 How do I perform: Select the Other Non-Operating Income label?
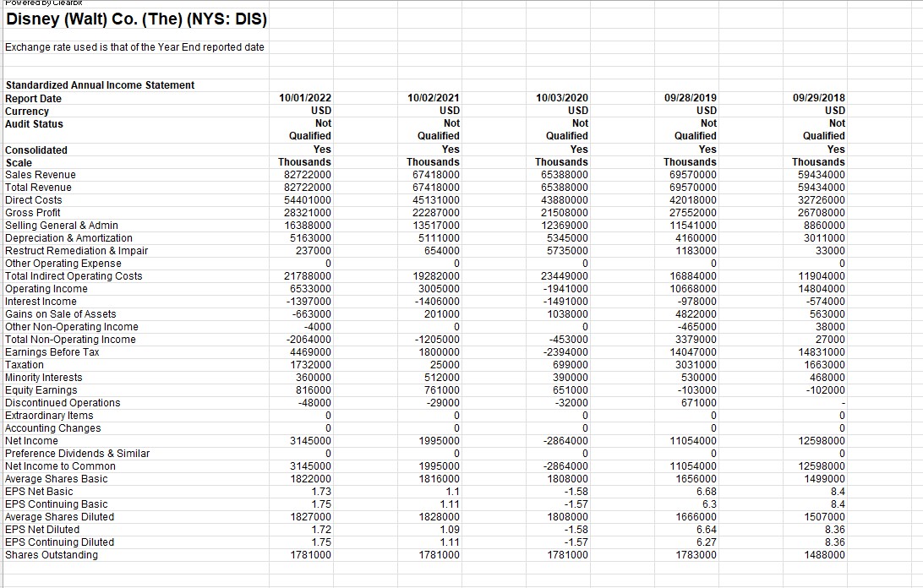click(x=72, y=327)
